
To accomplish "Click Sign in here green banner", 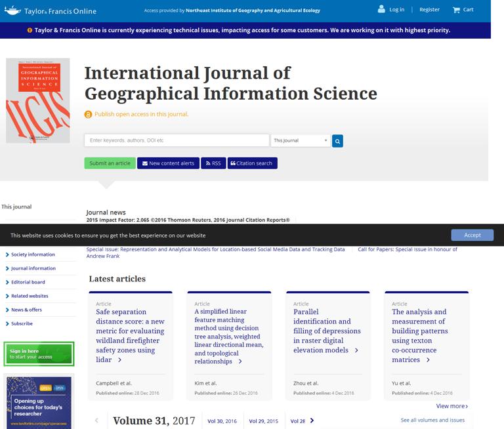I will (x=39, y=354).
